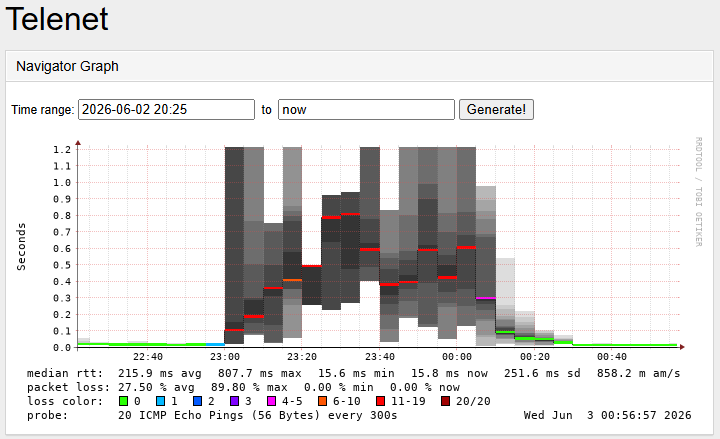Click the Wed Jun 3 00:56:57 2026 timestamp
Viewport: 720px width, 439px height.
pyautogui.click(x=608, y=415)
